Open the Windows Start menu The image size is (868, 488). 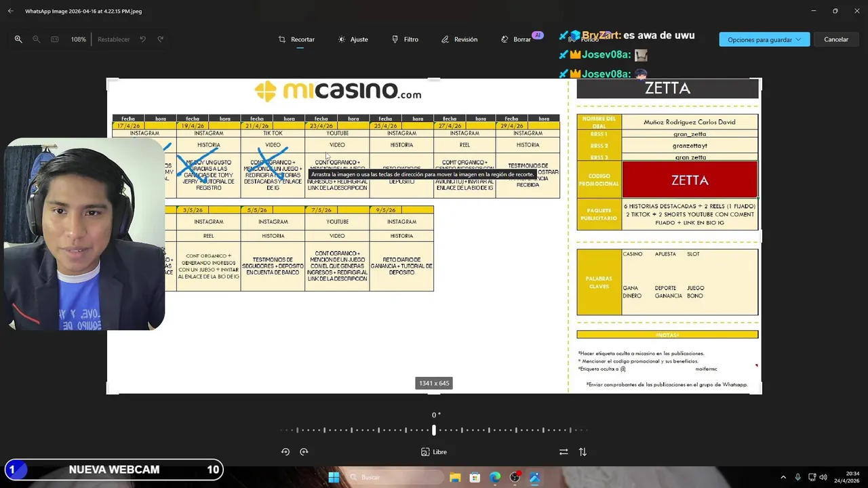click(x=334, y=477)
